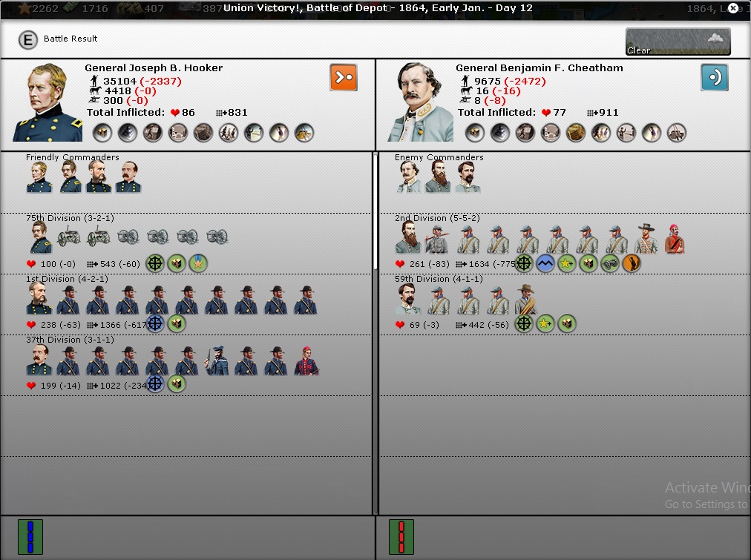Close the battle result window
751x560 pixels.
733,8
